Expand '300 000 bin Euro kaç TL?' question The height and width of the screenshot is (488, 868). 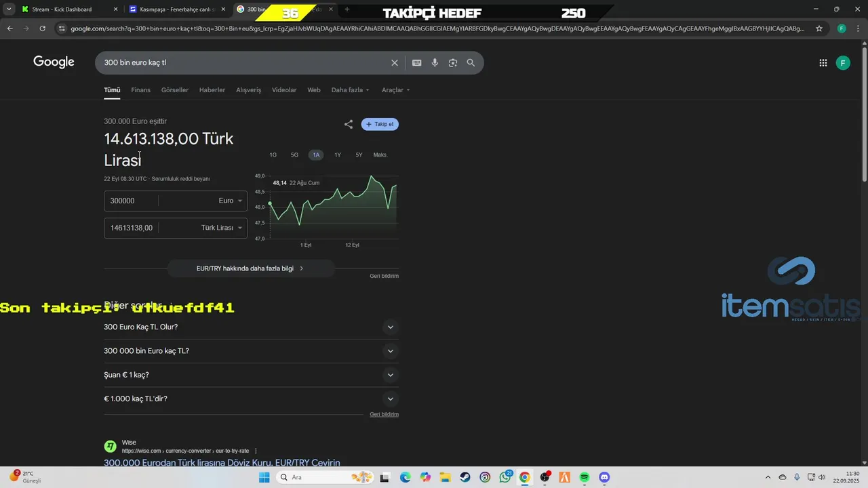[x=250, y=351]
